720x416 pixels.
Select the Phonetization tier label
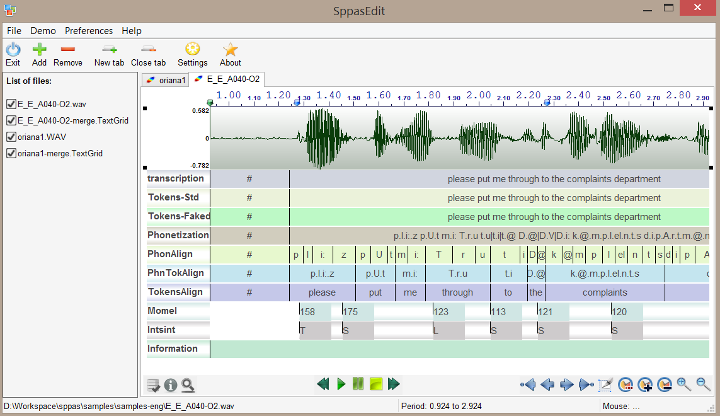pyautogui.click(x=178, y=235)
